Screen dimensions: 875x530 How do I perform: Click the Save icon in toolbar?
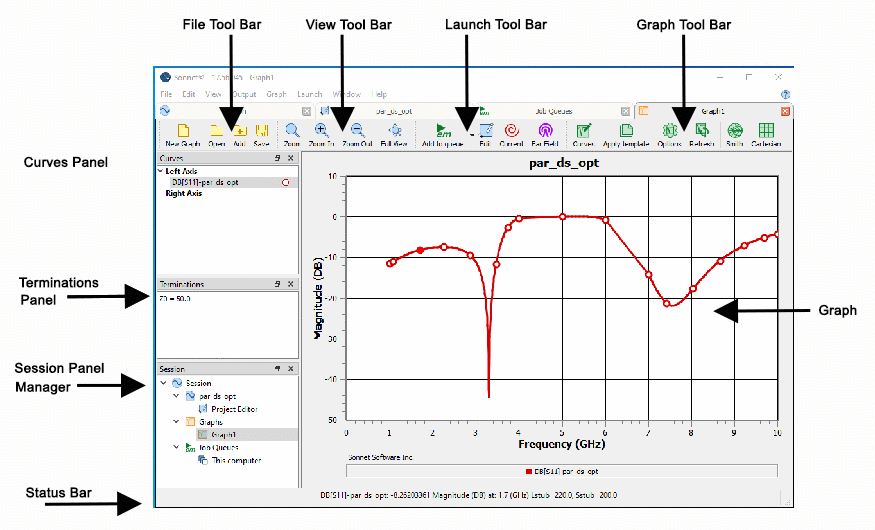(x=261, y=134)
